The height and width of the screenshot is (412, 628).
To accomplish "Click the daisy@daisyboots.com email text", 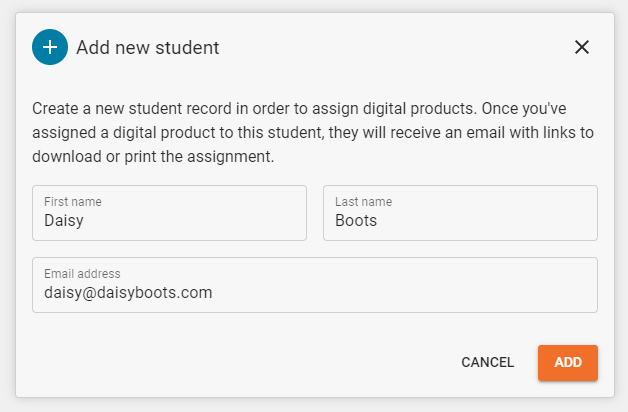I will (128, 293).
